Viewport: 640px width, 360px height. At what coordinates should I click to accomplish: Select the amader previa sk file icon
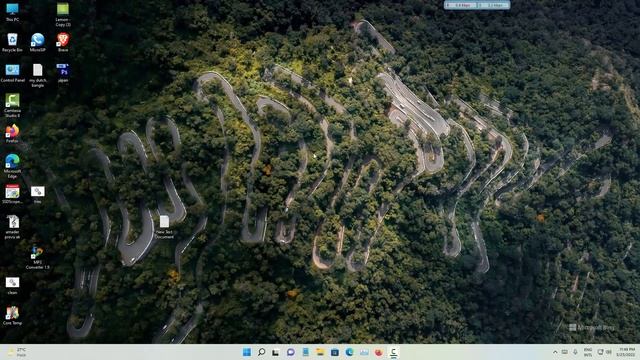click(13, 227)
